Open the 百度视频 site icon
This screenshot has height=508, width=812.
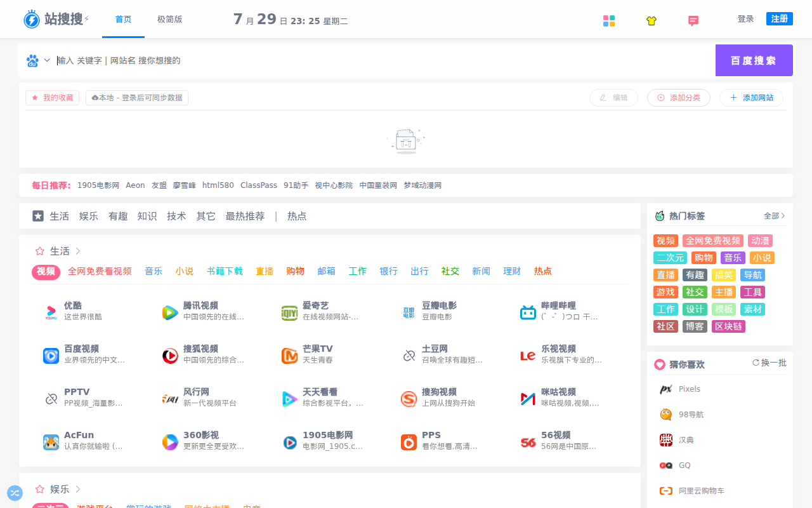[x=51, y=356]
